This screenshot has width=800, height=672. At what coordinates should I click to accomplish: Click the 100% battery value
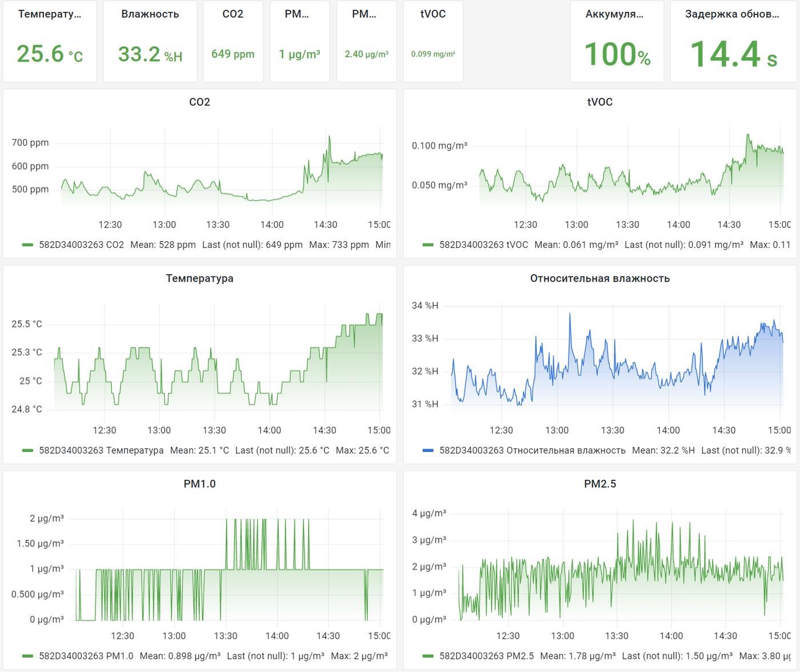[617, 55]
